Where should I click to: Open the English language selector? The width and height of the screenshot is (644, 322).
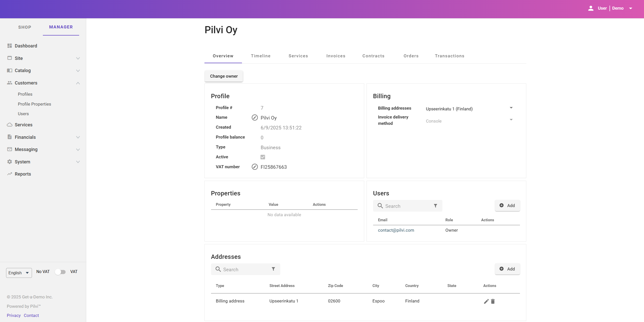19,273
